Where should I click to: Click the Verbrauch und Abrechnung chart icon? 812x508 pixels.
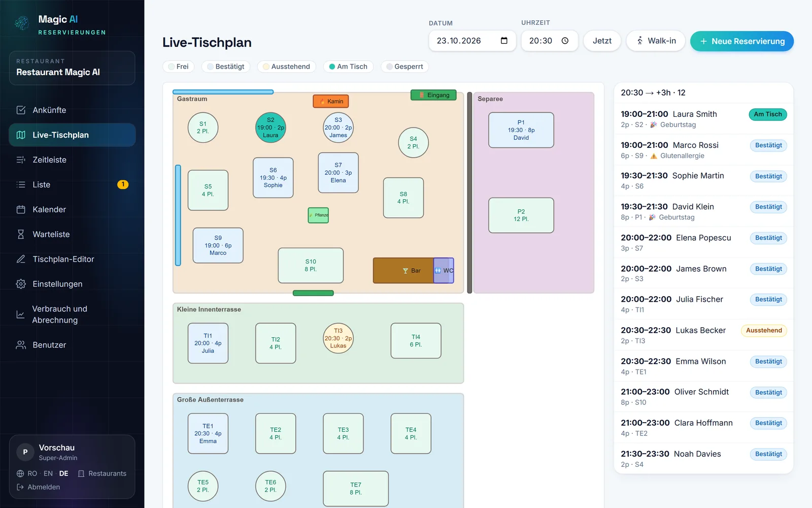click(x=21, y=315)
